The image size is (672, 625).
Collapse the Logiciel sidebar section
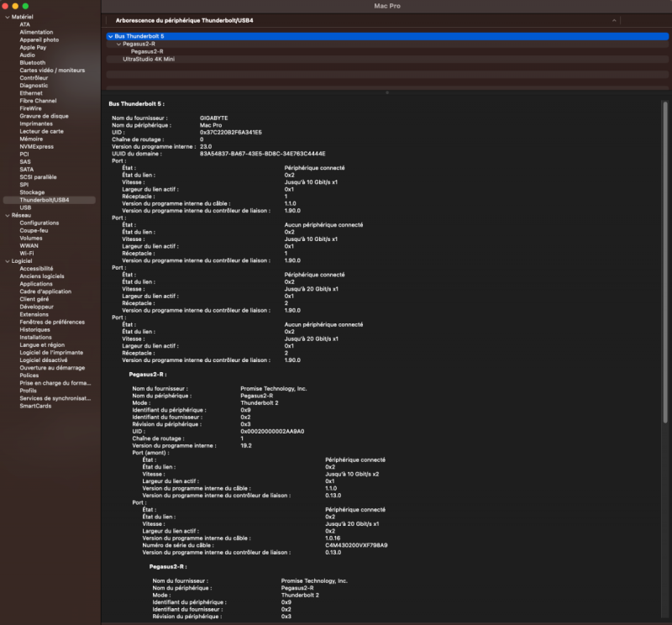[8, 260]
